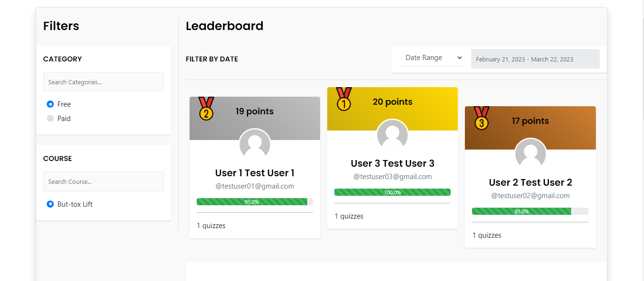Open the Date Range dropdown
The width and height of the screenshot is (644, 281).
pos(431,58)
